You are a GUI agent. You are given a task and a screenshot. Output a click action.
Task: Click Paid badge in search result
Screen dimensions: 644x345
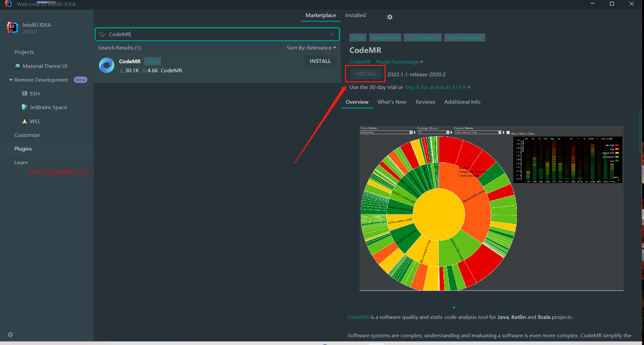[152, 61]
